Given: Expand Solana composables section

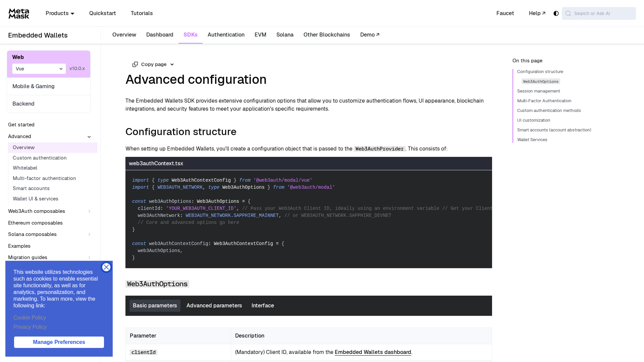Looking at the screenshot, I should point(89,234).
